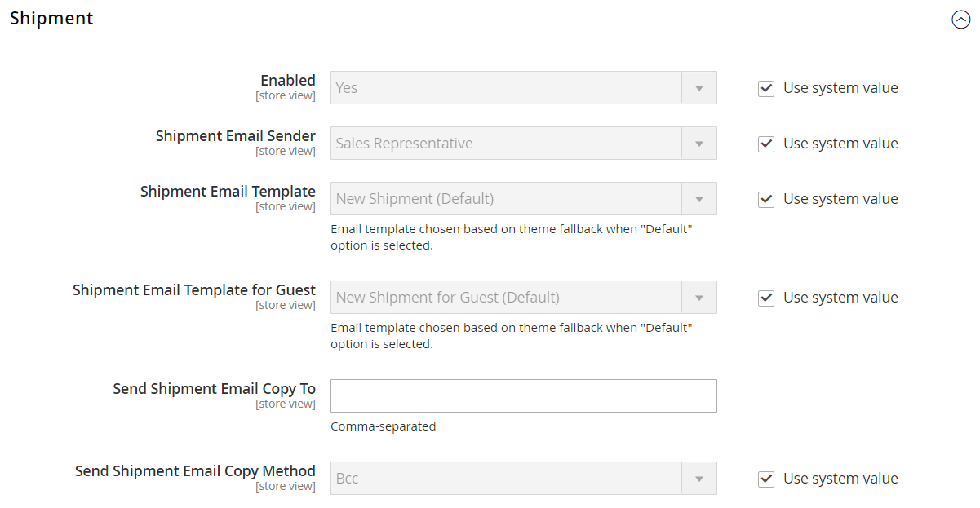Open the Sales Representative sender select
Image resolution: width=980 pixels, height=508 pixels.
(x=506, y=144)
